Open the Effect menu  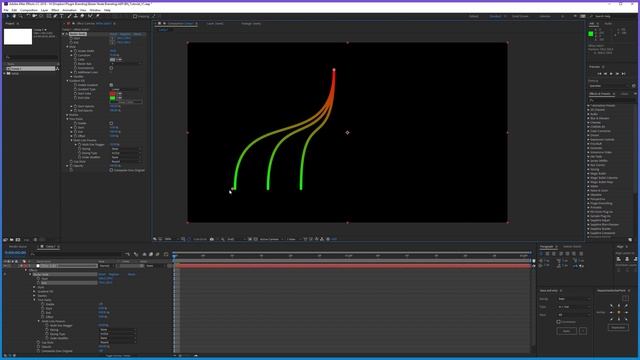[55, 10]
